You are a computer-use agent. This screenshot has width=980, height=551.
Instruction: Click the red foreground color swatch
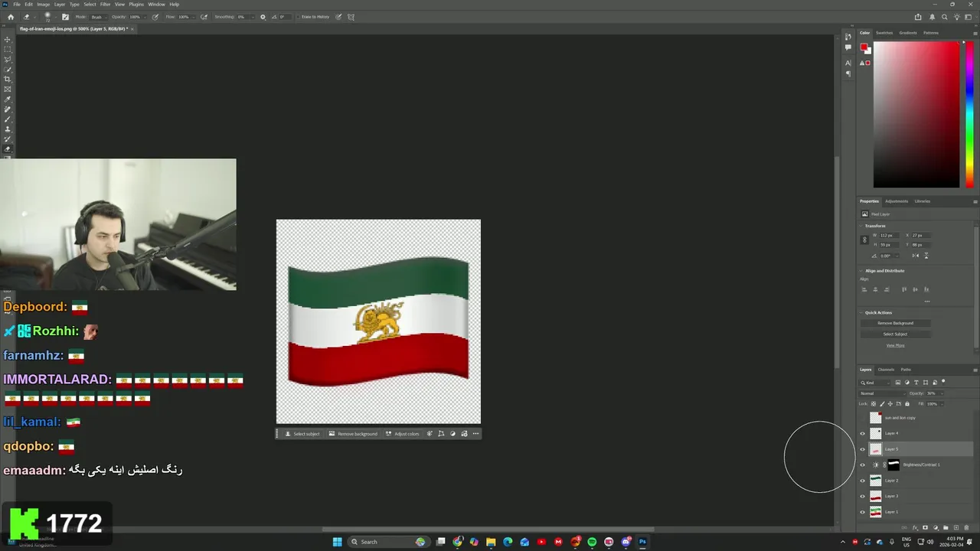pos(864,47)
